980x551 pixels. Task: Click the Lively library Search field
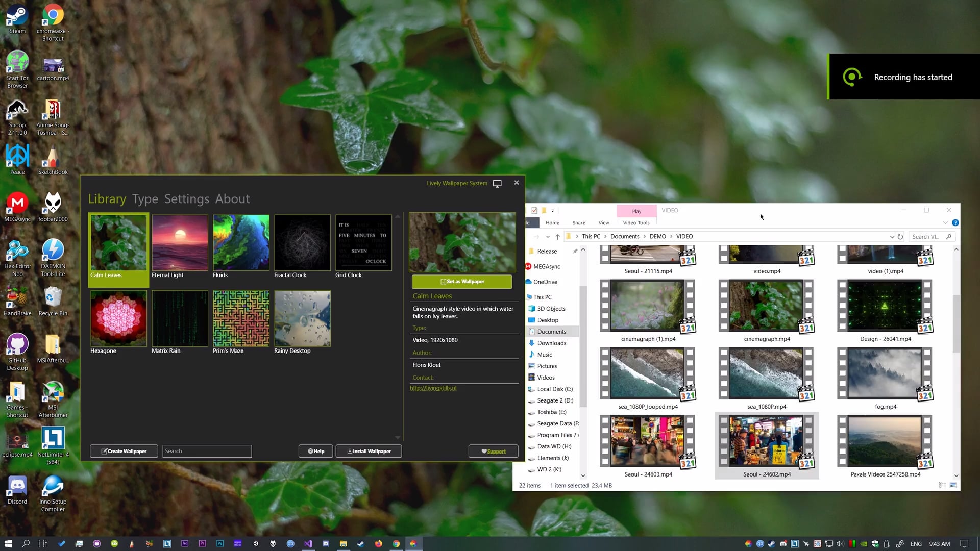[x=207, y=452]
